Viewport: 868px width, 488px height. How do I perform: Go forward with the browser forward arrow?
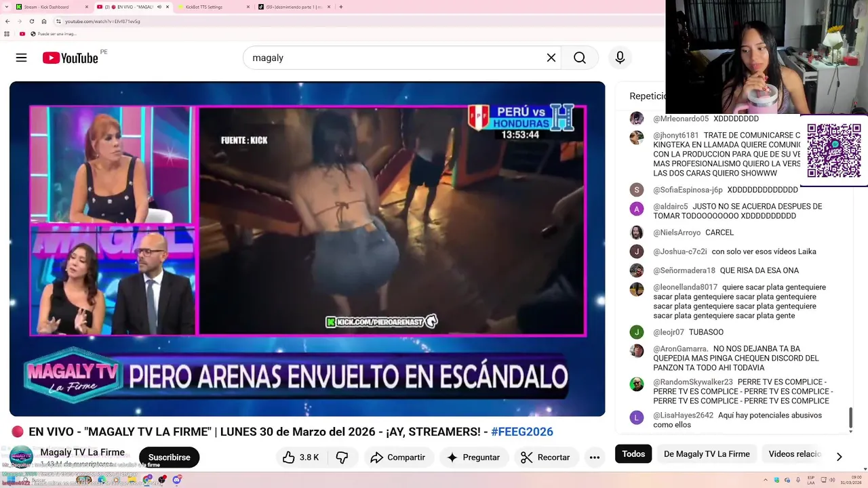(x=19, y=21)
